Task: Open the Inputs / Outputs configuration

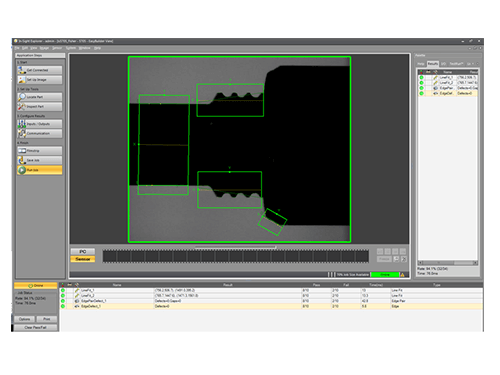Action: click(40, 124)
